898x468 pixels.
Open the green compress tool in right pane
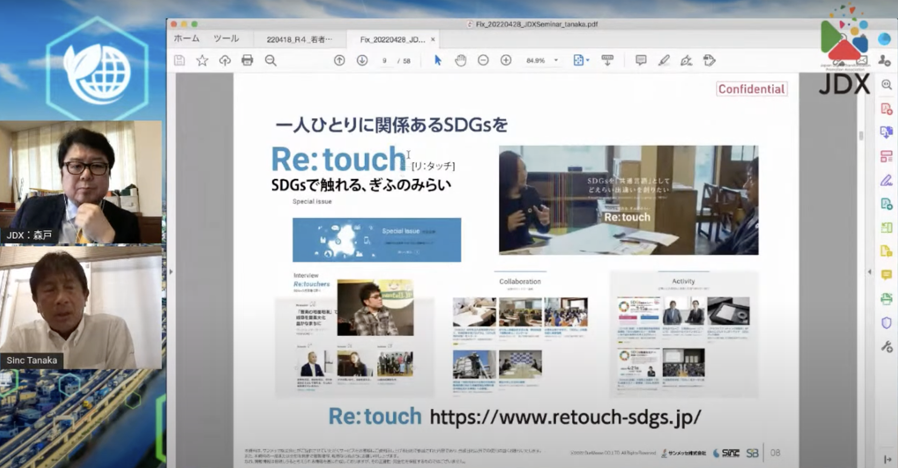coord(887,228)
